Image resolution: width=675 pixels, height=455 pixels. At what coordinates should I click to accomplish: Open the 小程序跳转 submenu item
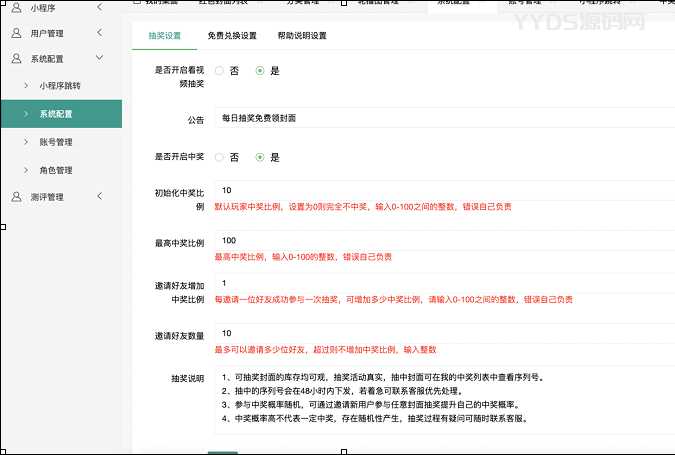(60, 86)
